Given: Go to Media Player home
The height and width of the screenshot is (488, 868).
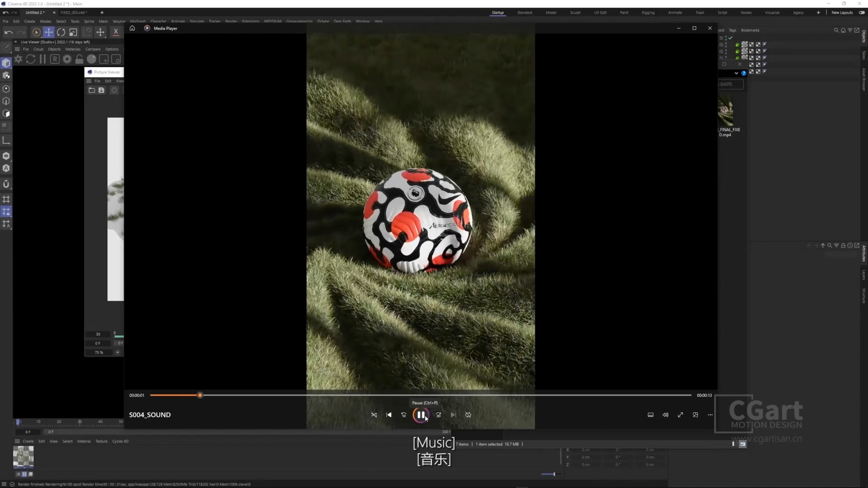Looking at the screenshot, I should 132,28.
